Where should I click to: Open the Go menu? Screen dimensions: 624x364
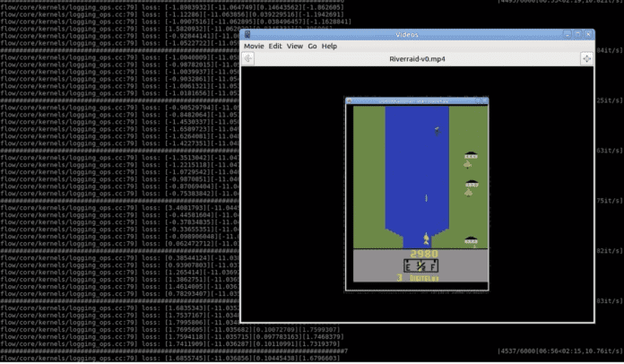313,46
